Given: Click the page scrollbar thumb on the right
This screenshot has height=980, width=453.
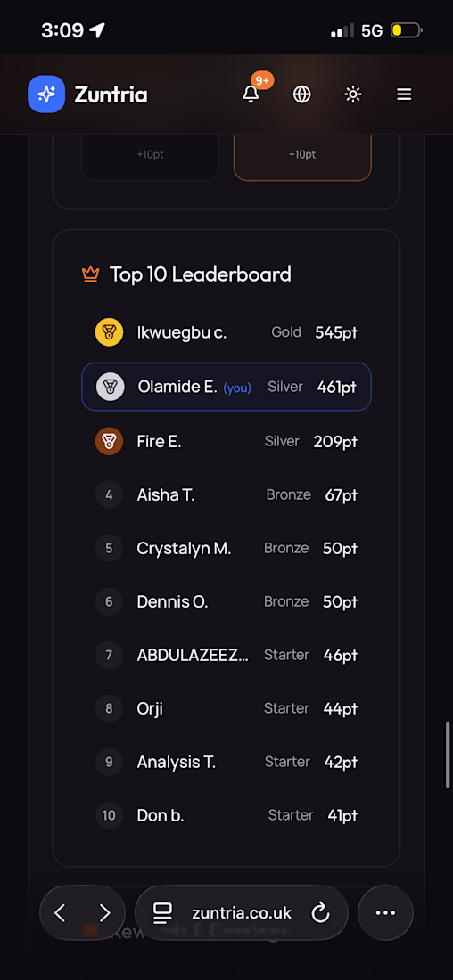Looking at the screenshot, I should pos(448,755).
